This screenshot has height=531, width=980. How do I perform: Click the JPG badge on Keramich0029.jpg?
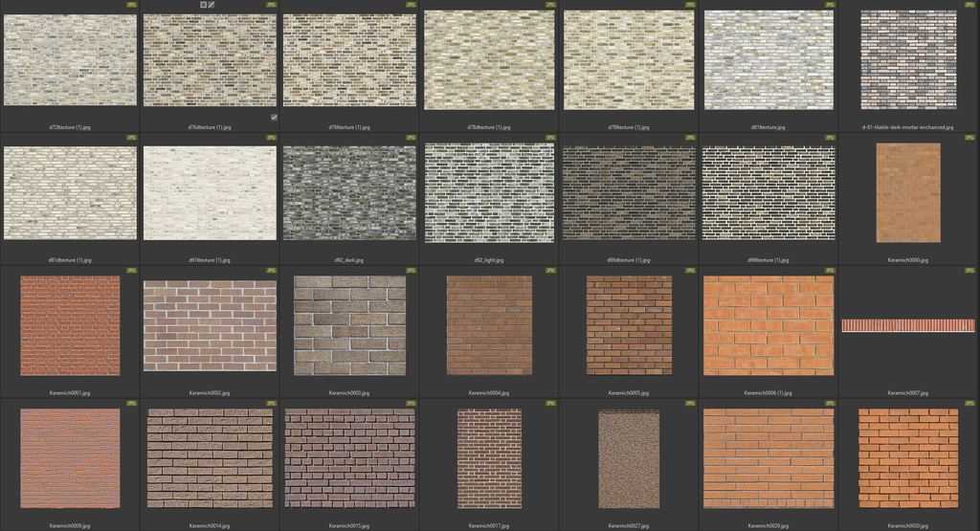[x=831, y=404]
